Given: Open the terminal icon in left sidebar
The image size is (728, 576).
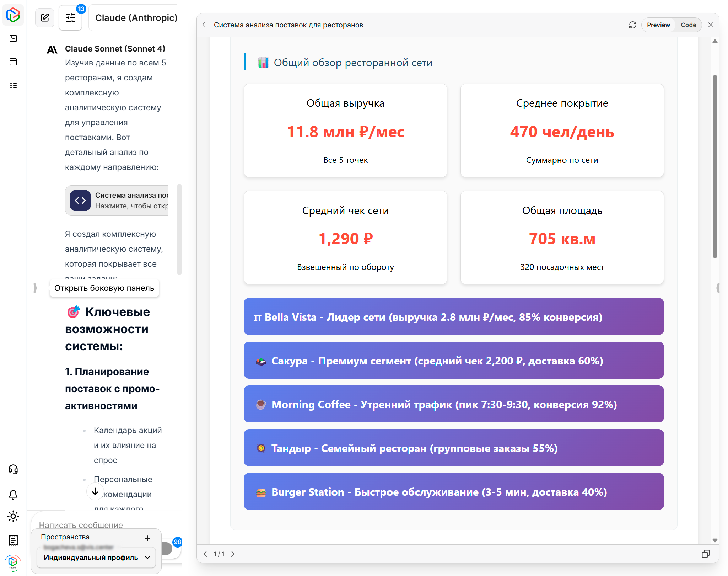Looking at the screenshot, I should pos(13,38).
